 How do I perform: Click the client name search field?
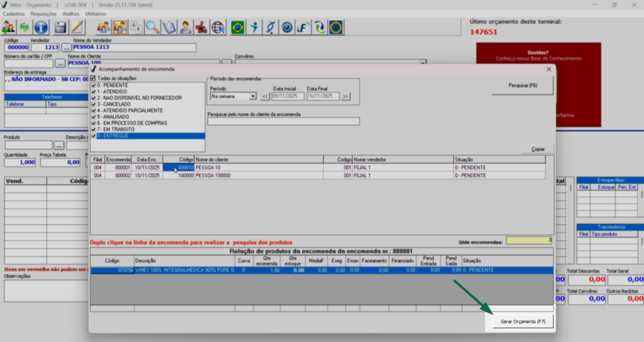[283, 121]
